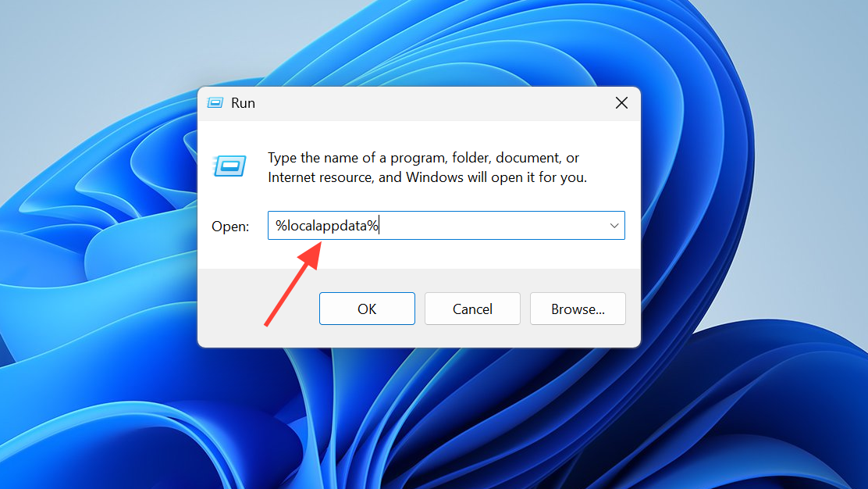Screen dimensions: 868x489
Task: Open file picker via Browse... button
Action: click(x=578, y=309)
